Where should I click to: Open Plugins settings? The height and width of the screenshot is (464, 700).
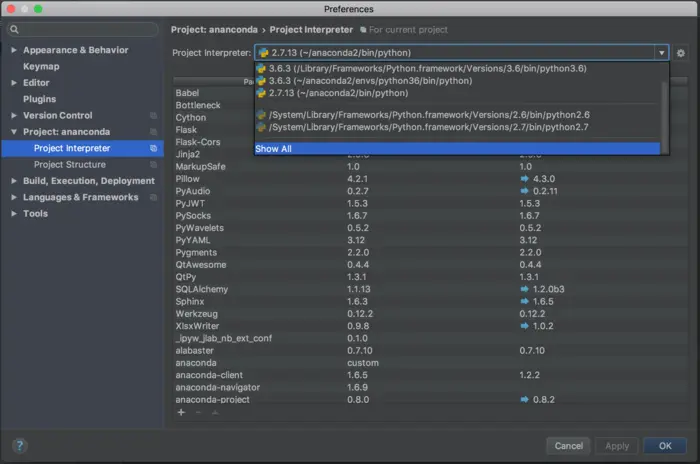[39, 99]
